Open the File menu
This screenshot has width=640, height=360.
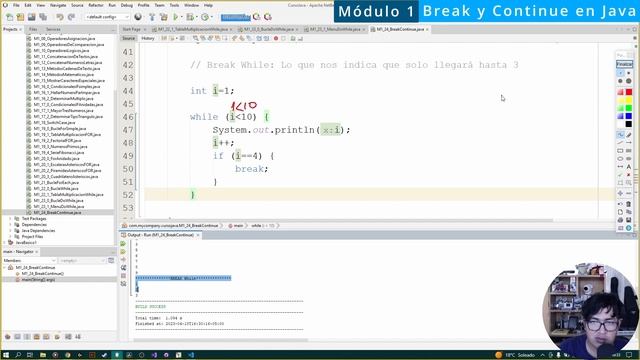[16, 5]
